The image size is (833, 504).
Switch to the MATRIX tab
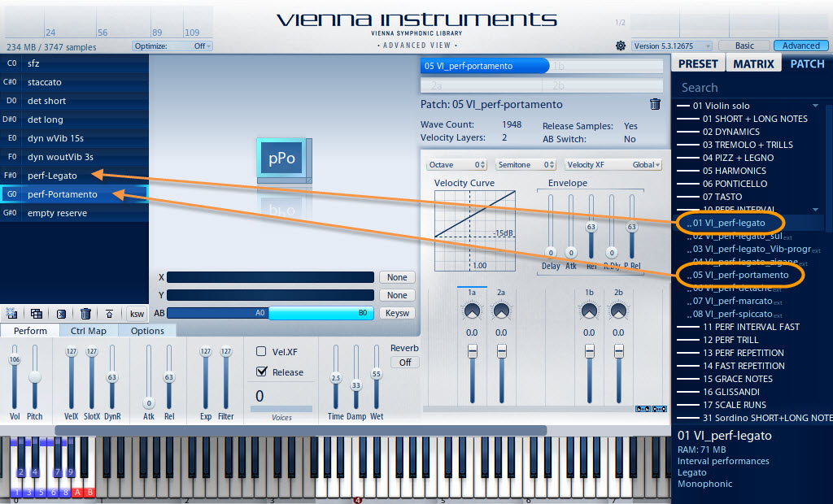tap(753, 63)
